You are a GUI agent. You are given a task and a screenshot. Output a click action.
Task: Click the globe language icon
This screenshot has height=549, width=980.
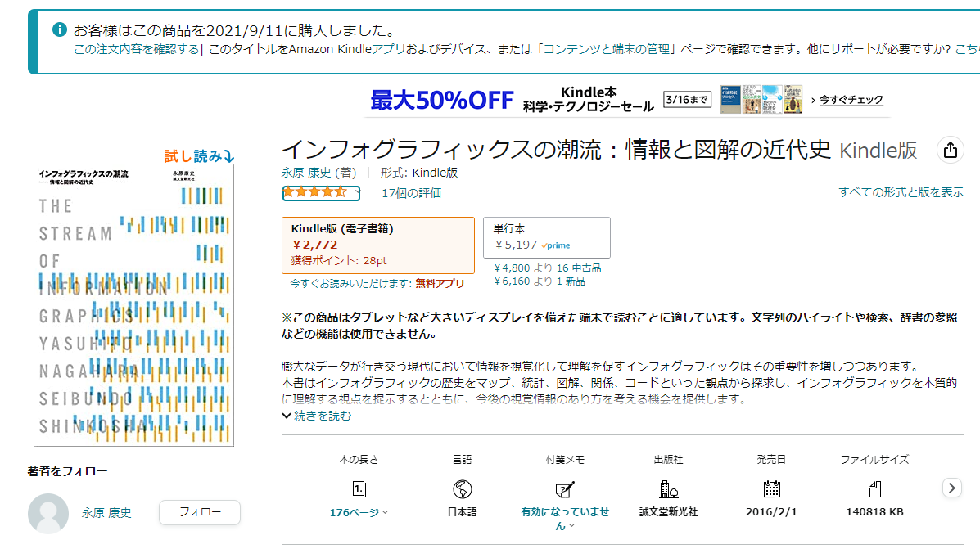point(462,489)
